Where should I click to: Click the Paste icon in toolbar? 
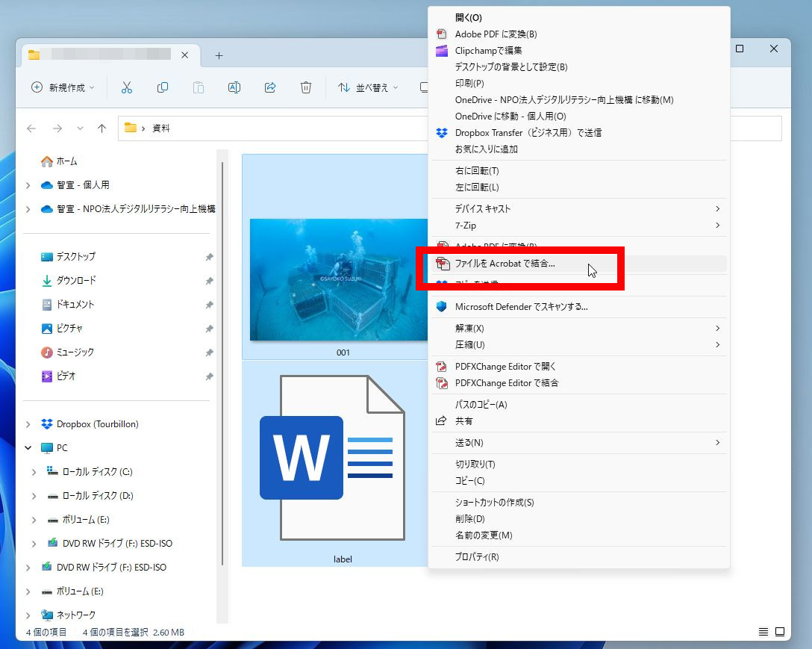point(199,87)
